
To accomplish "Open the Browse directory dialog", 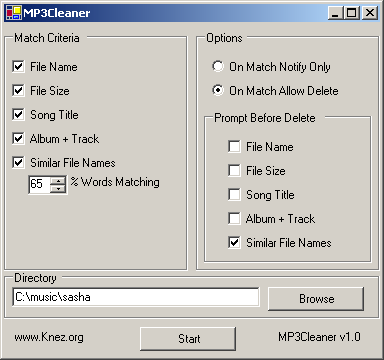I will 316,299.
